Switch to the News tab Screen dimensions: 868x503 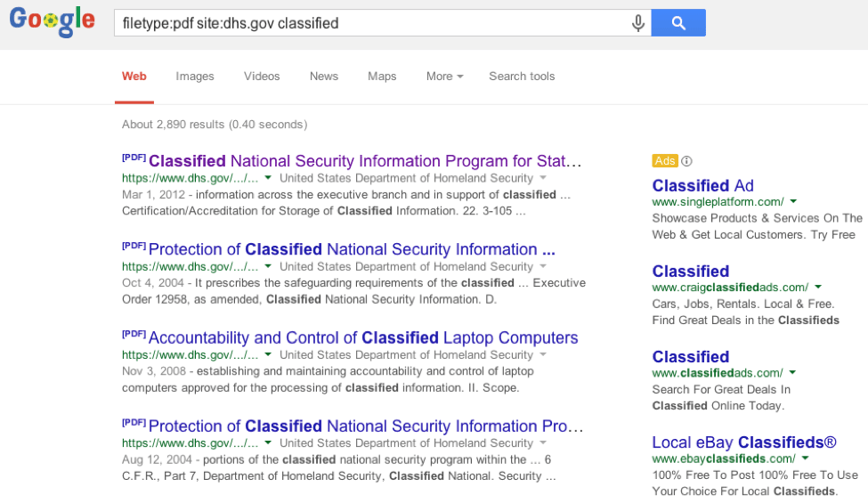pos(324,77)
